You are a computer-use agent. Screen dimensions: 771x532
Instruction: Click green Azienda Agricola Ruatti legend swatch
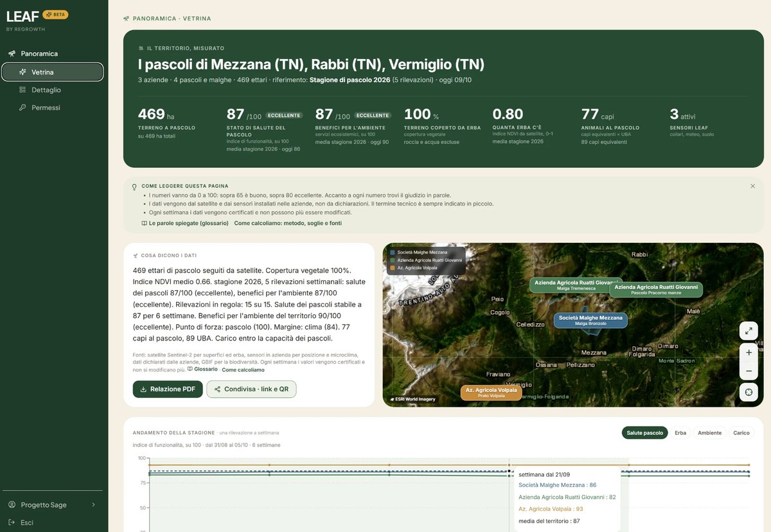[x=393, y=260]
